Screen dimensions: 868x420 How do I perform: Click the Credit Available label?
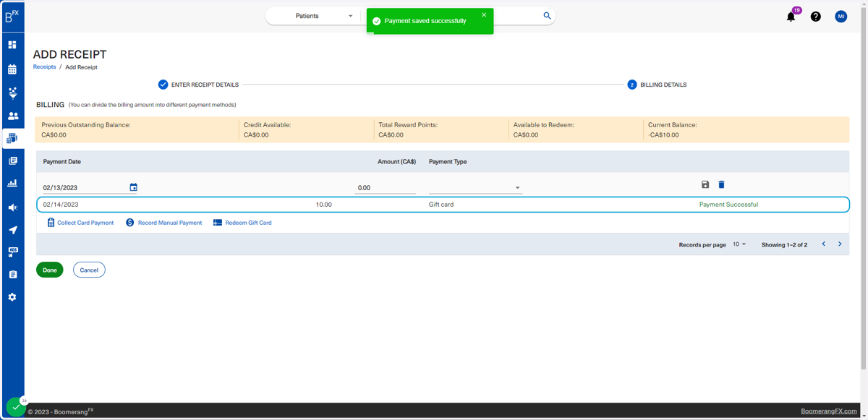coord(267,125)
